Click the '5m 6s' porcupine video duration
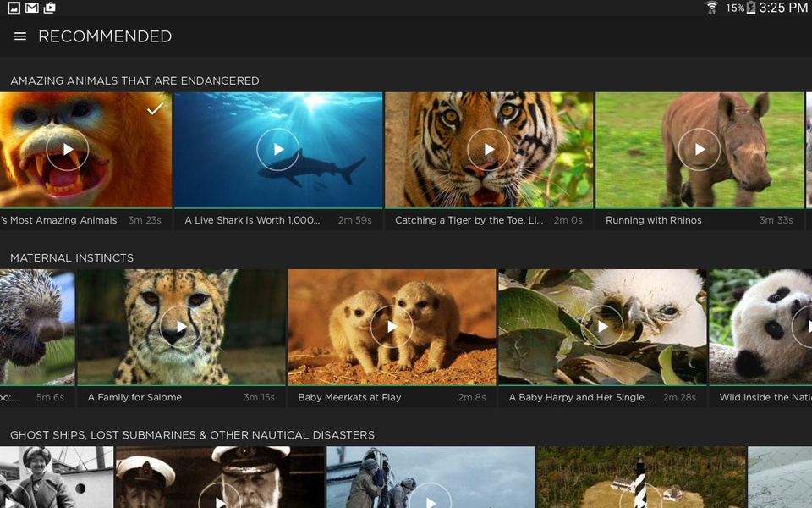This screenshot has width=812, height=508. click(50, 398)
